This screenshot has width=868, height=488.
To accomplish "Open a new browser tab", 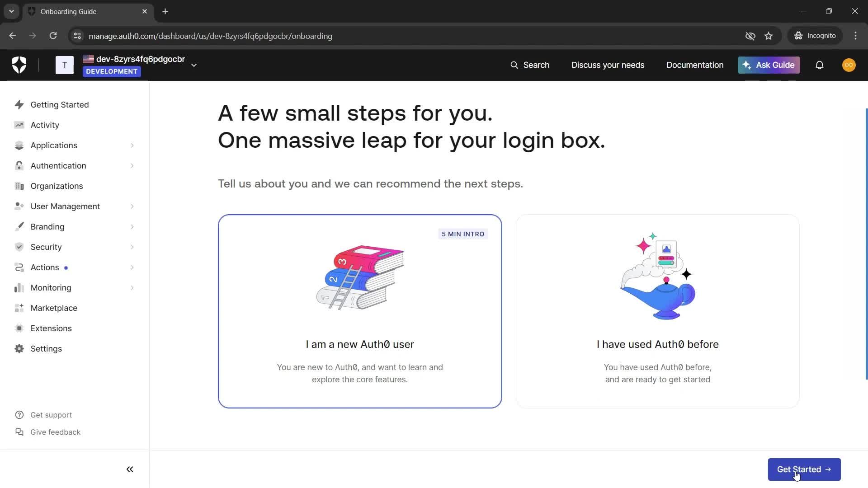I will [165, 11].
